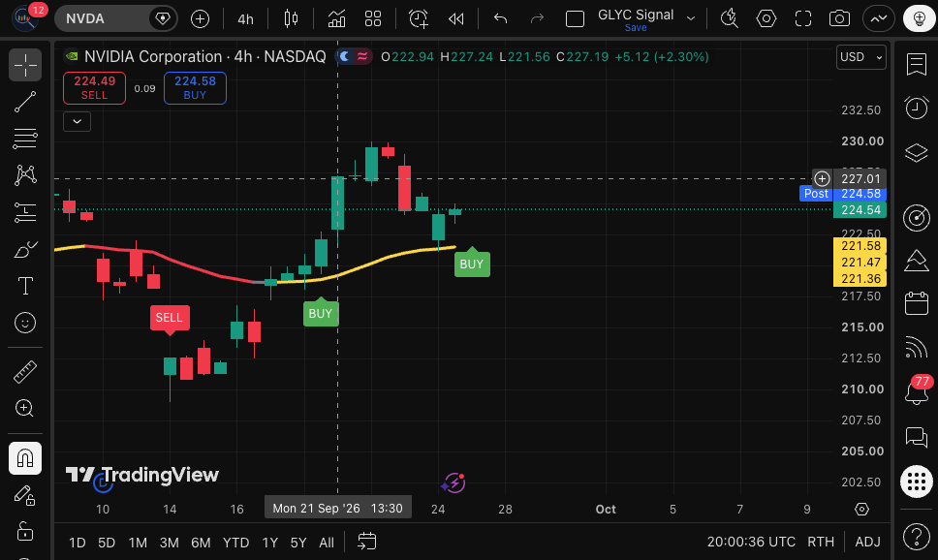This screenshot has width=938, height=560.
Task: Select the layout setup square icon
Action: pyautogui.click(x=575, y=19)
